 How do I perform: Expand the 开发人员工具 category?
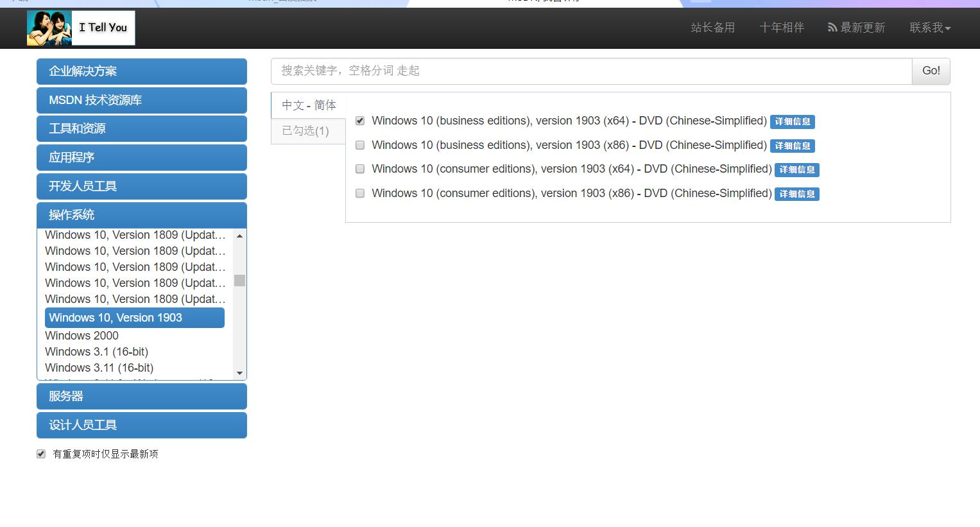[x=141, y=186]
